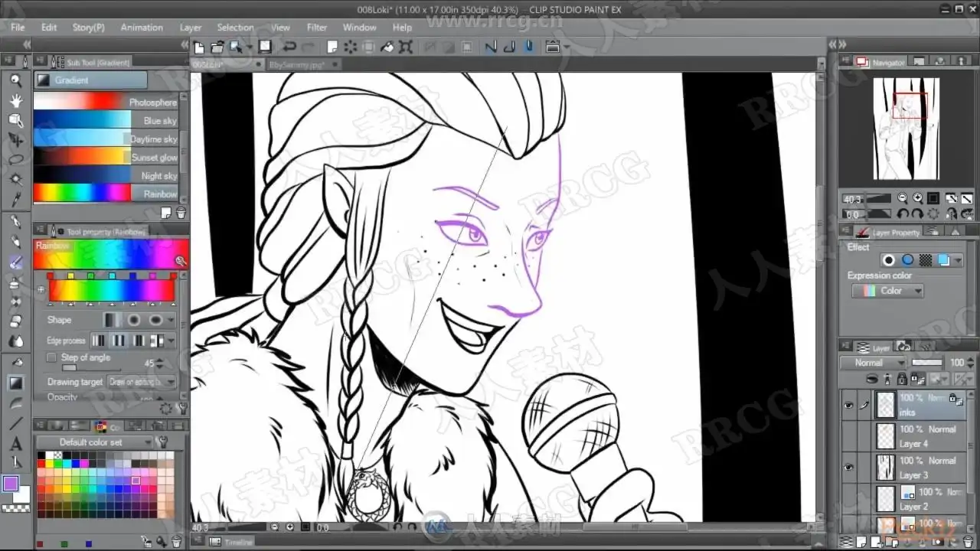Open color set wrench settings

[162, 442]
